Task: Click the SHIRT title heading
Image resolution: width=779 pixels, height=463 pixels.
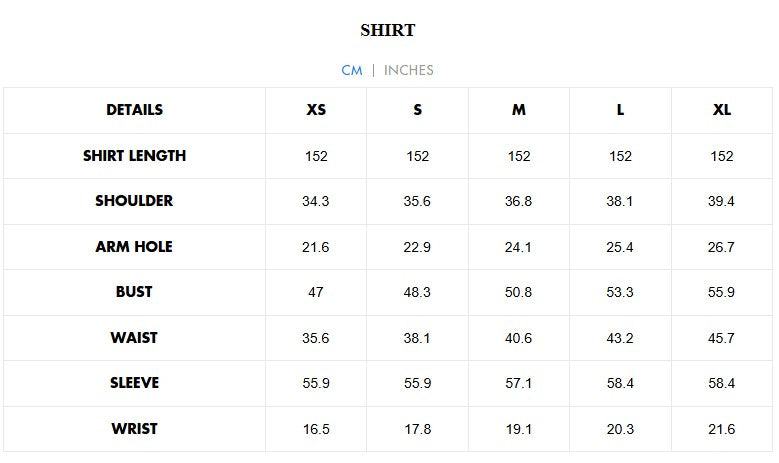Action: point(388,30)
